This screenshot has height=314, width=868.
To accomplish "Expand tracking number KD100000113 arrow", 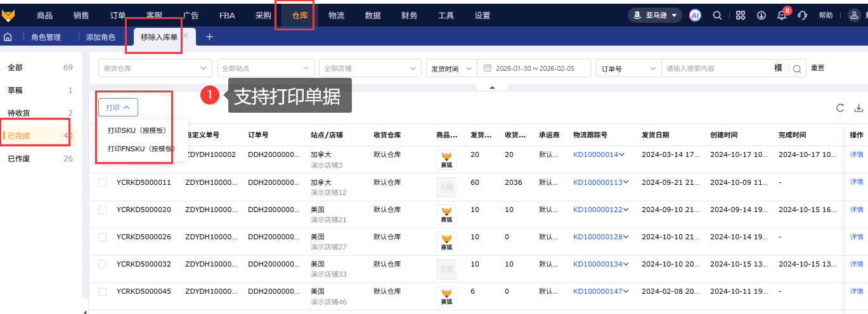I will (626, 182).
